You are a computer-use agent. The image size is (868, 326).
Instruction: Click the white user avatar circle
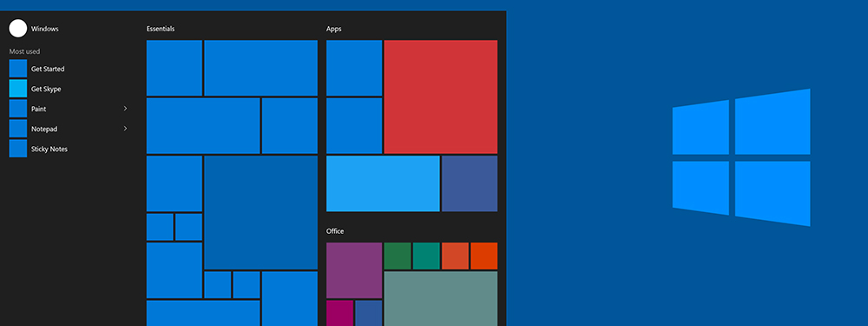17,29
